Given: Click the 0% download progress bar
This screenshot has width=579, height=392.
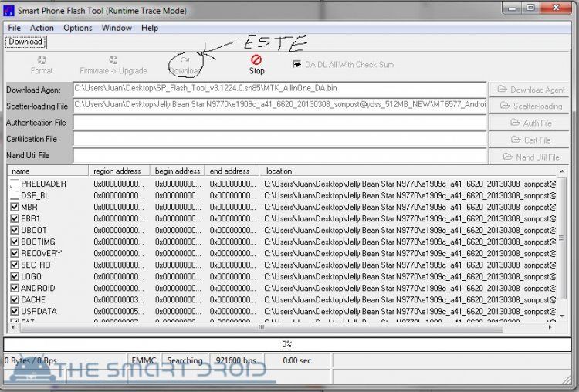Looking at the screenshot, I should pos(287,344).
